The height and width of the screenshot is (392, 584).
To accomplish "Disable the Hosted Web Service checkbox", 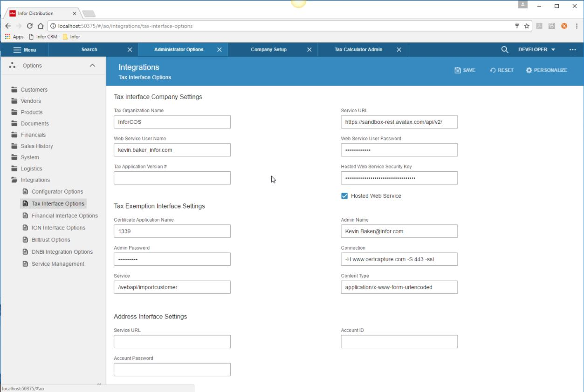I will tap(345, 196).
